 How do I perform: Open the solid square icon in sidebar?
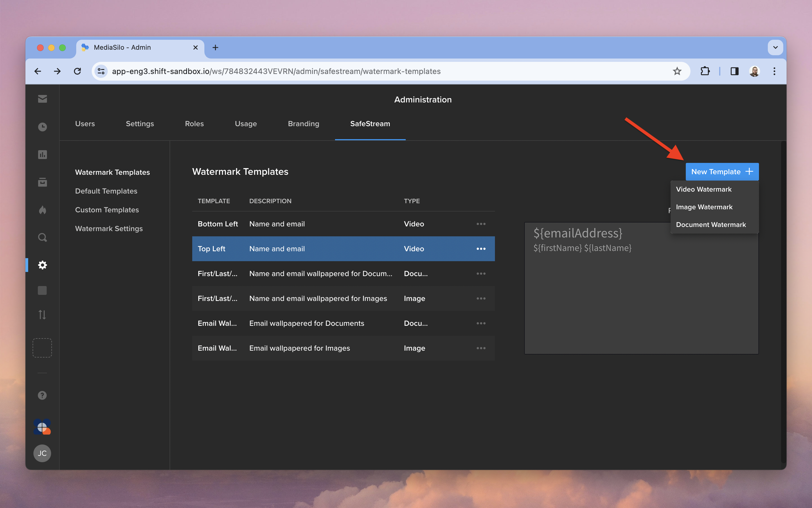tap(42, 290)
